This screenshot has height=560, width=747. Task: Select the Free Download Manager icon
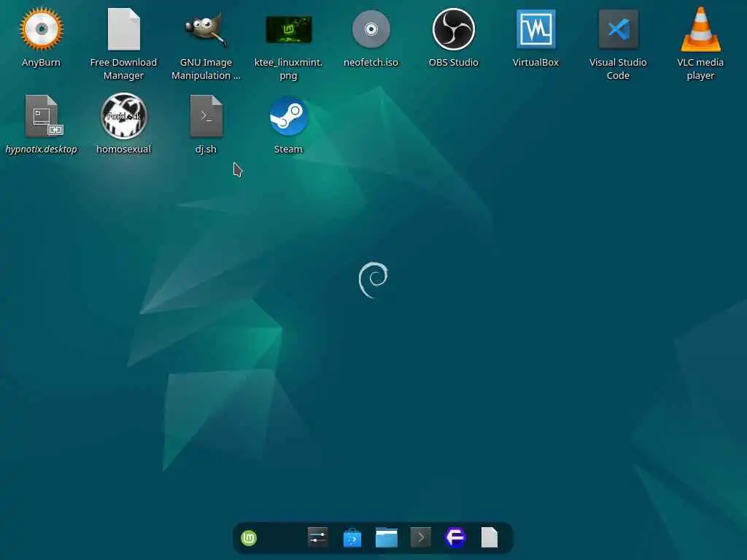click(x=124, y=29)
